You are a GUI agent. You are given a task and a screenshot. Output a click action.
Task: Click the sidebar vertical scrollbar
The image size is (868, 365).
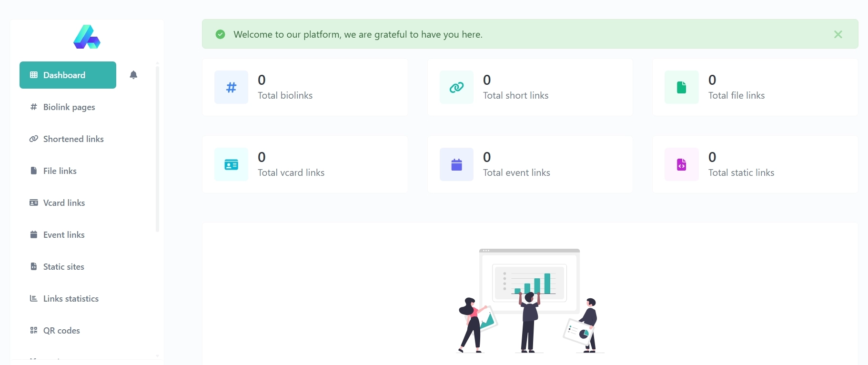point(157,149)
